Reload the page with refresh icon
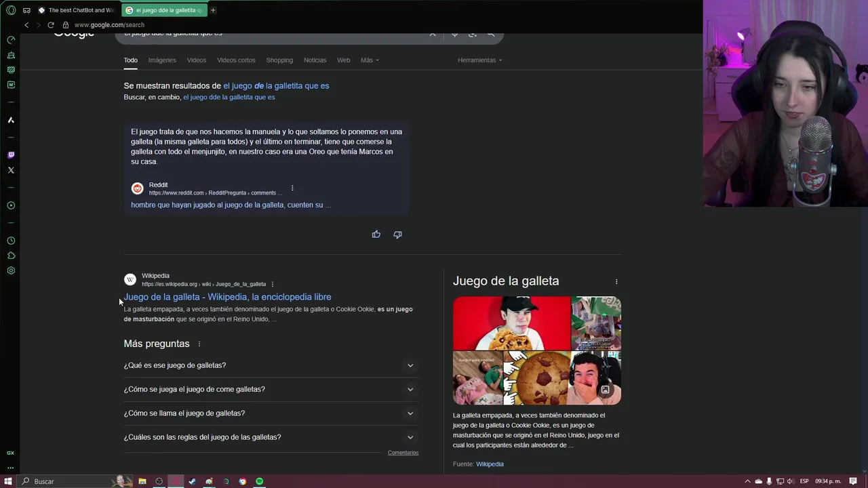Screen dimensions: 868x488 pyautogui.click(x=51, y=25)
